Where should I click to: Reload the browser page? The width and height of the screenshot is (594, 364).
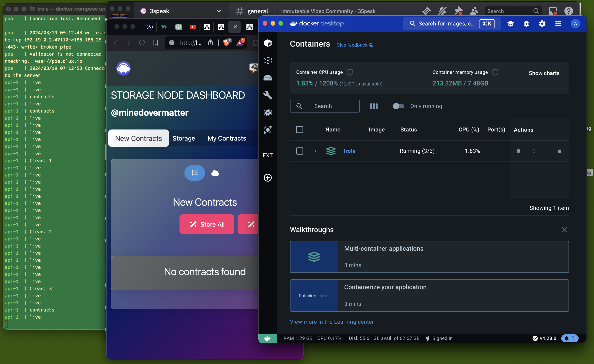142,43
